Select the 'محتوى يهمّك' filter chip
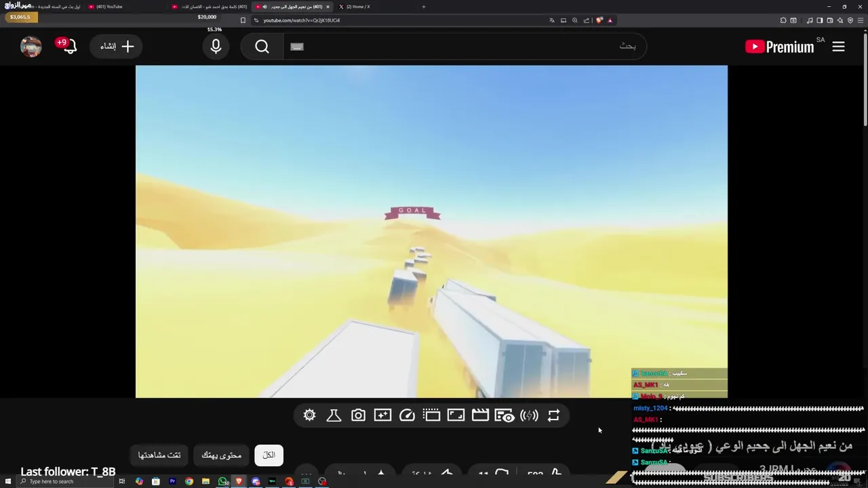The image size is (868, 488). coord(221,455)
